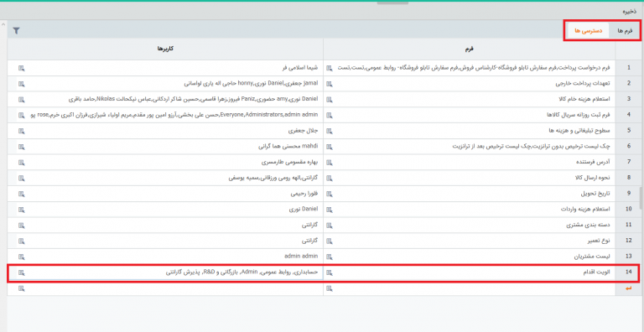Click the کاربرها column header
Viewport: 644px width, 332px height.
click(x=165, y=49)
